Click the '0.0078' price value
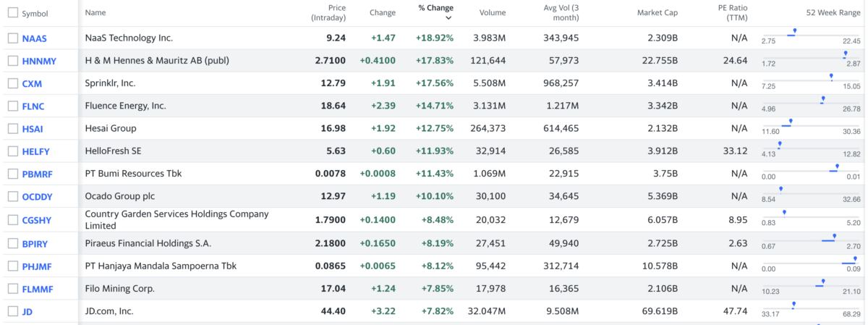The height and width of the screenshot is (325, 868). click(331, 174)
